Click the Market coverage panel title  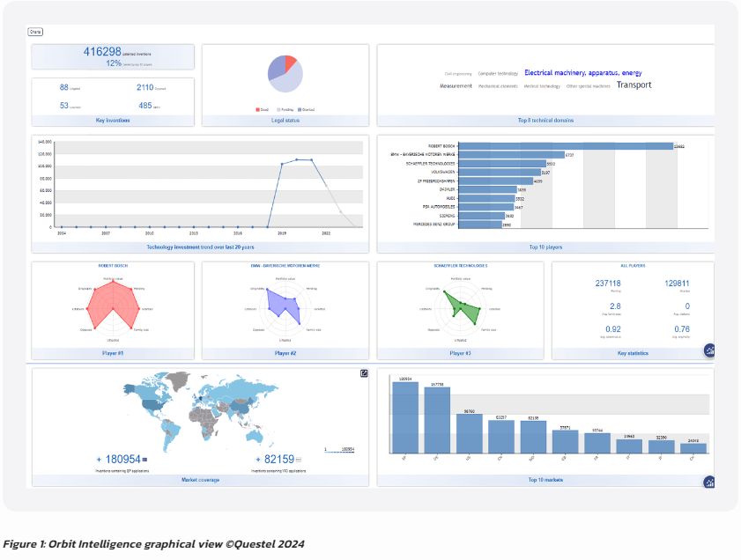(200, 480)
